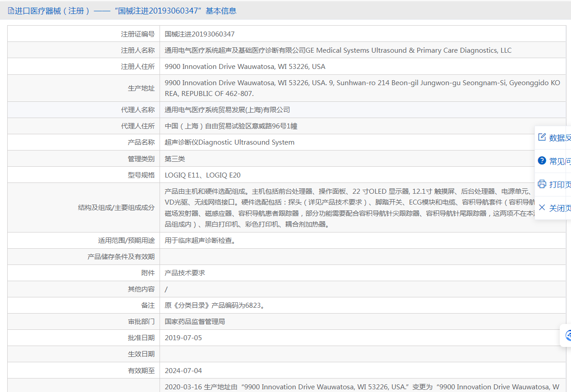Select the 其他内容 label cell

coord(84,289)
